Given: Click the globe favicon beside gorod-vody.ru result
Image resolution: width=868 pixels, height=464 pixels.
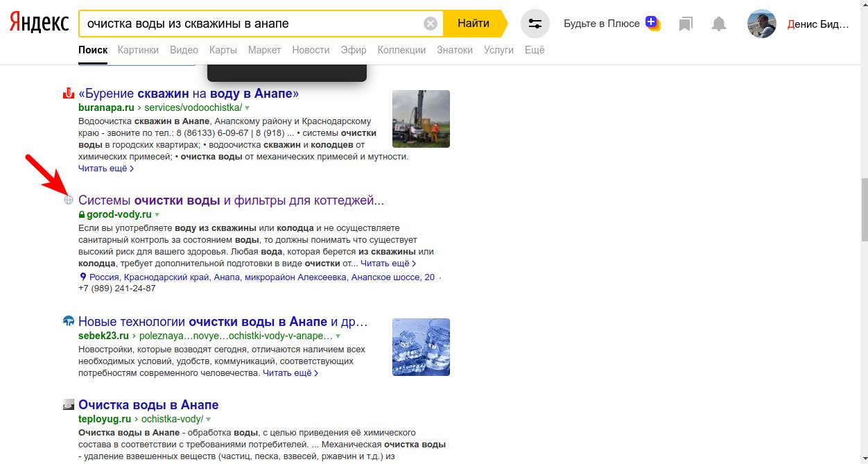Looking at the screenshot, I should click(69, 200).
